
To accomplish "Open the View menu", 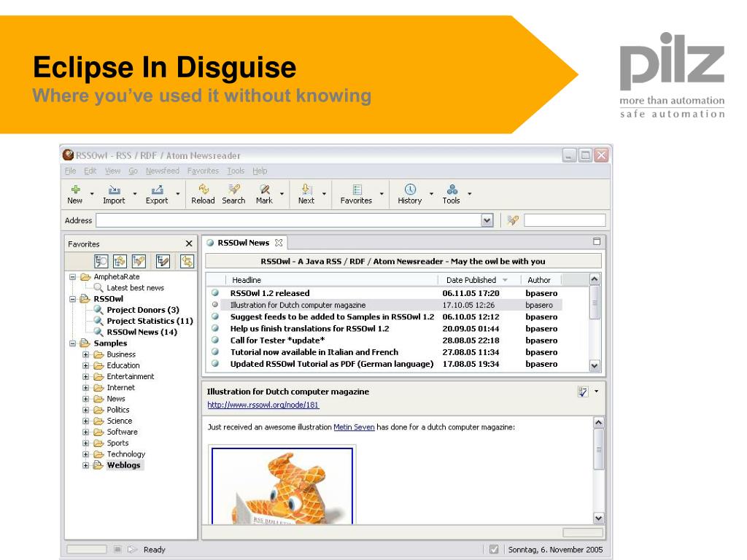I will click(x=112, y=171).
